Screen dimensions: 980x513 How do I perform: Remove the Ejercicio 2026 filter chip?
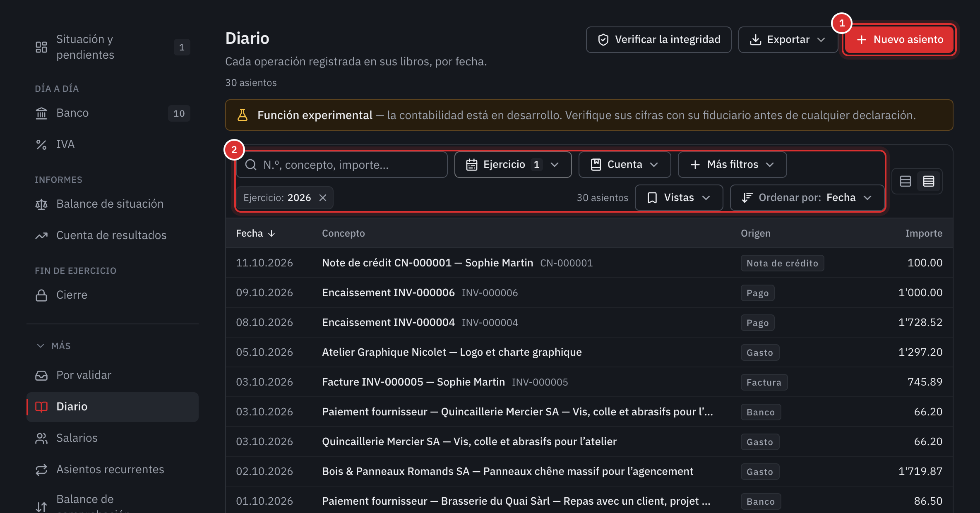[x=323, y=198]
